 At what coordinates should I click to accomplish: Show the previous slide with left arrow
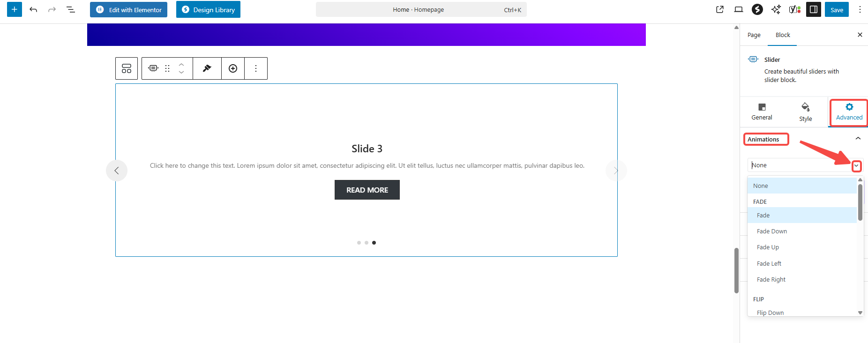pos(117,171)
